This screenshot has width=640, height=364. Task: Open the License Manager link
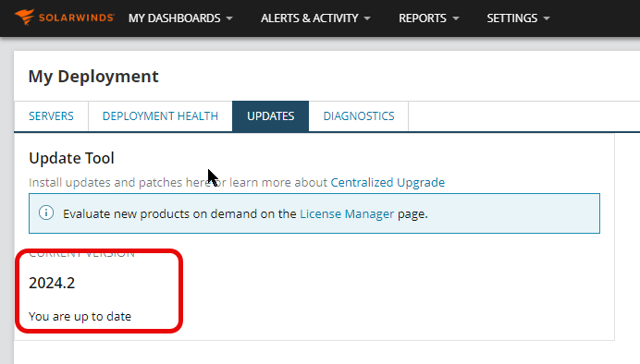[347, 213]
